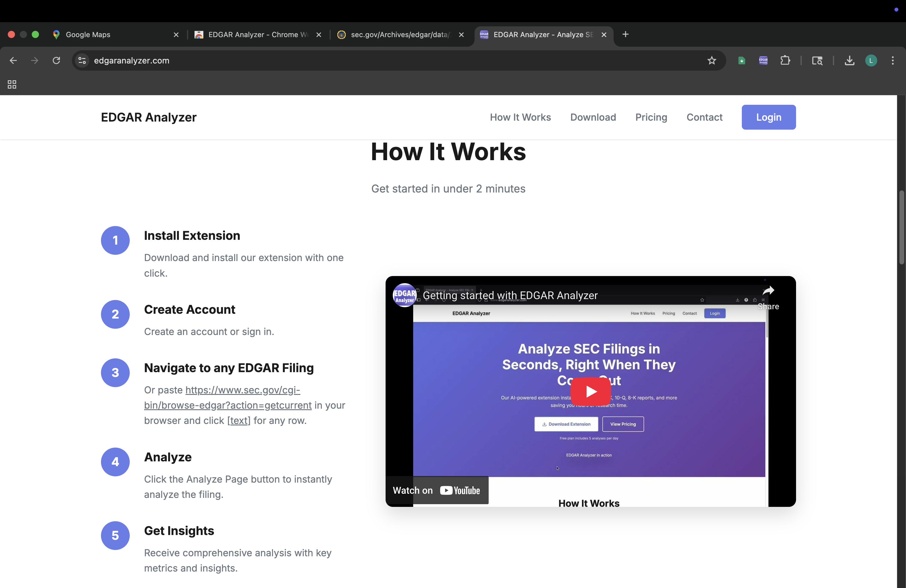Show Chrome downloads

tap(849, 60)
